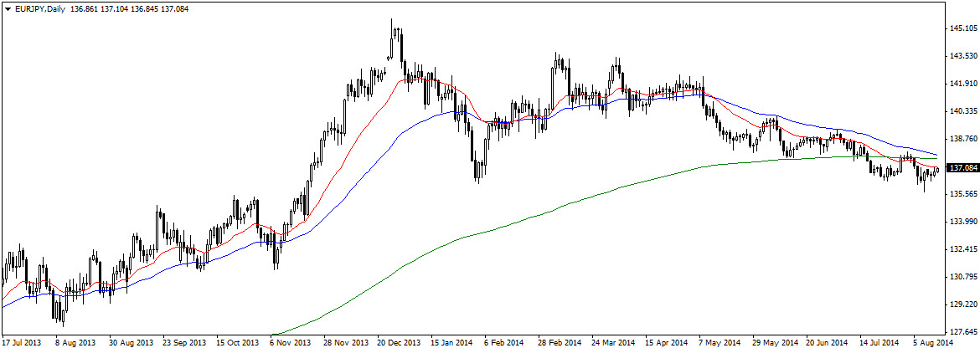This screenshot has width=980, height=348.
Task: Click the small triangle before EURJPY title
Action: point(8,9)
